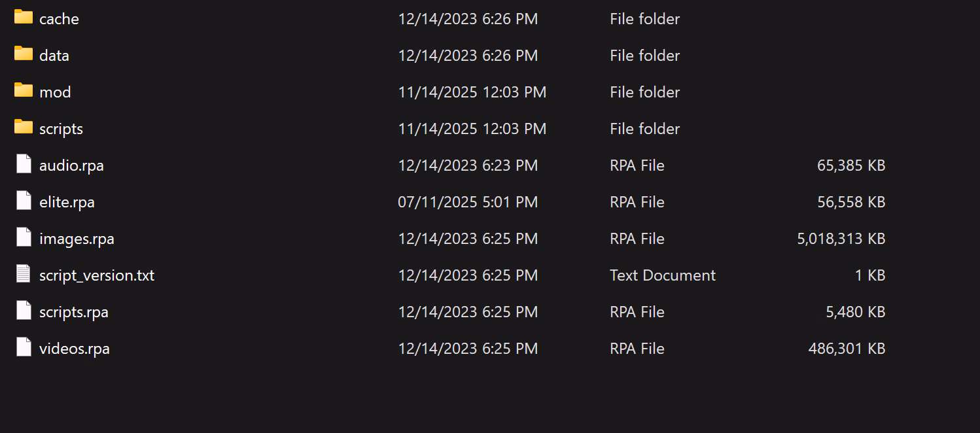Click the Text Document type label

[x=663, y=275]
